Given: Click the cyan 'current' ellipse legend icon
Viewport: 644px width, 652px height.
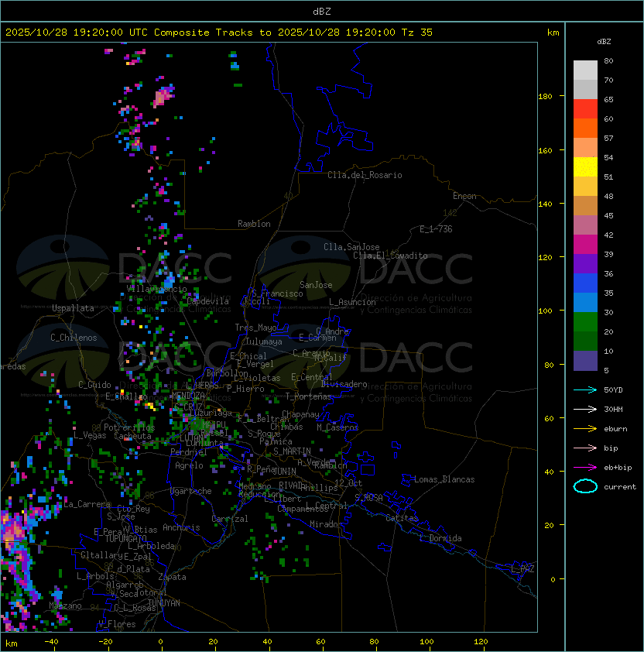Looking at the screenshot, I should pyautogui.click(x=585, y=486).
